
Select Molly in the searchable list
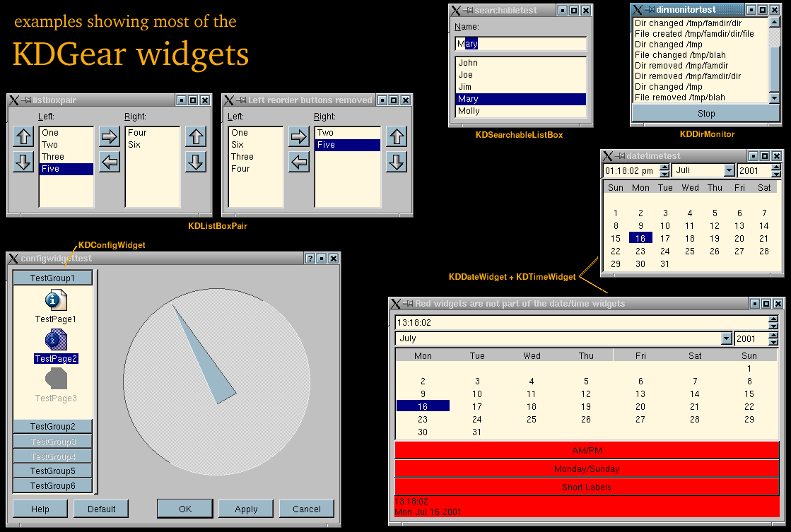tap(520, 111)
